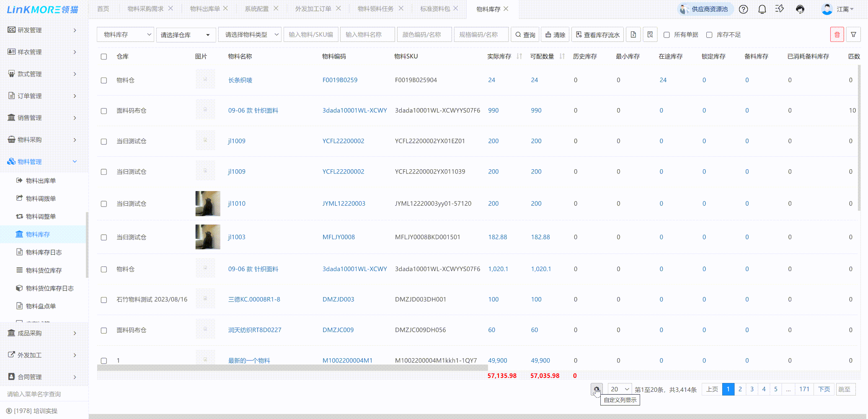Click the customer service headset icon
868x419 pixels.
[800, 9]
